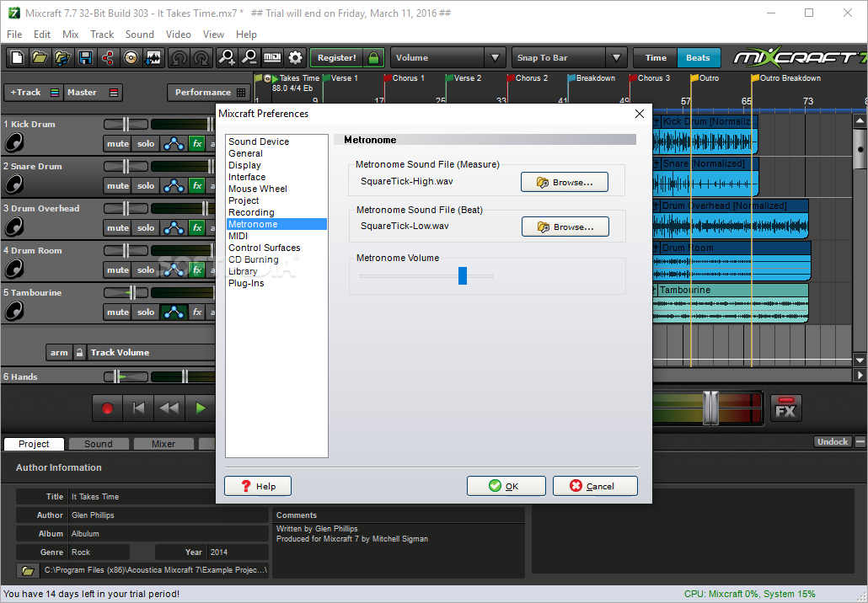Open automation icon on Drum Overhead track
The width and height of the screenshot is (868, 603).
174,228
